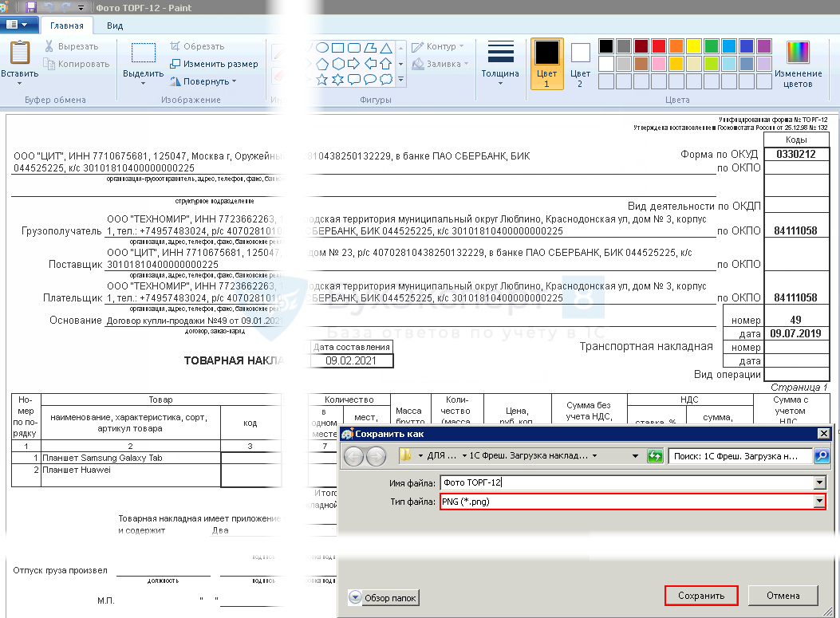Select the rectangle shape
This screenshot has height=618, width=840.
pos(338,48)
